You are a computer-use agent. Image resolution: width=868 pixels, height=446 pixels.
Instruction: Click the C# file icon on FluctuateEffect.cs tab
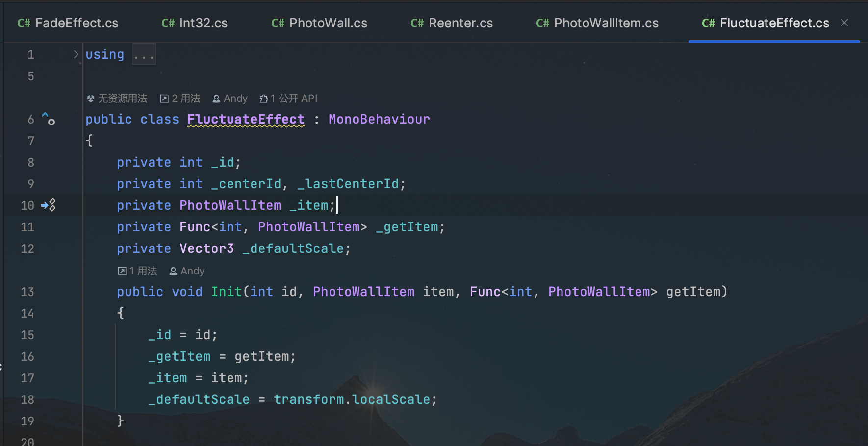(708, 23)
